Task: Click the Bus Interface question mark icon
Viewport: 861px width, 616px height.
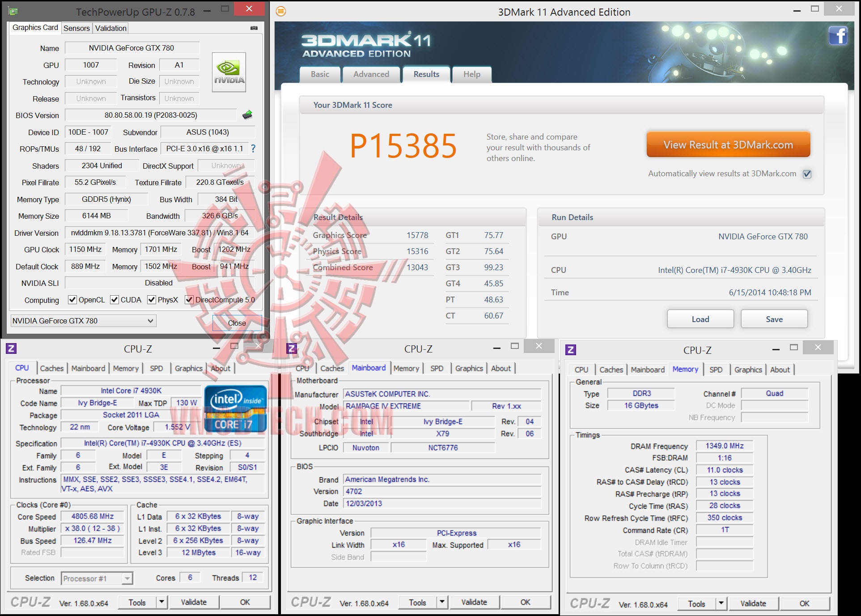Action: (253, 149)
